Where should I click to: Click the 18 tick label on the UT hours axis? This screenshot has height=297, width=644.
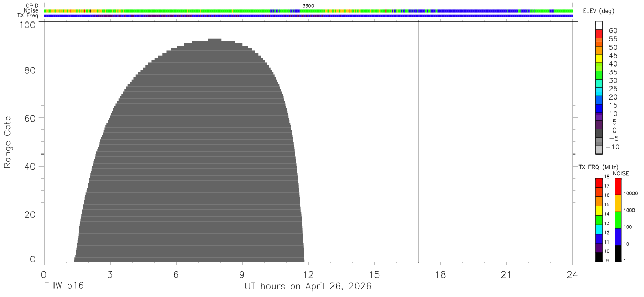click(x=440, y=274)
